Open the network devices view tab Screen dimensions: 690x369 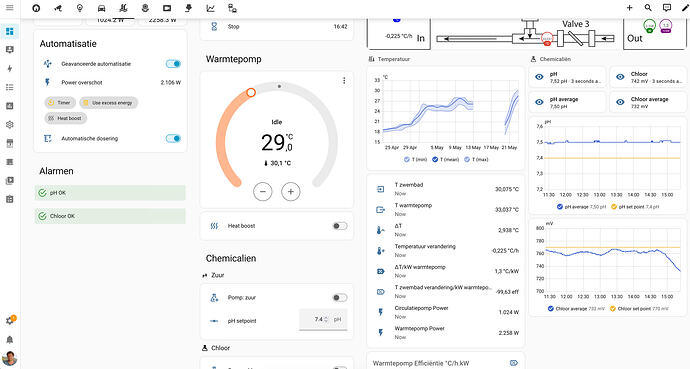(232, 8)
